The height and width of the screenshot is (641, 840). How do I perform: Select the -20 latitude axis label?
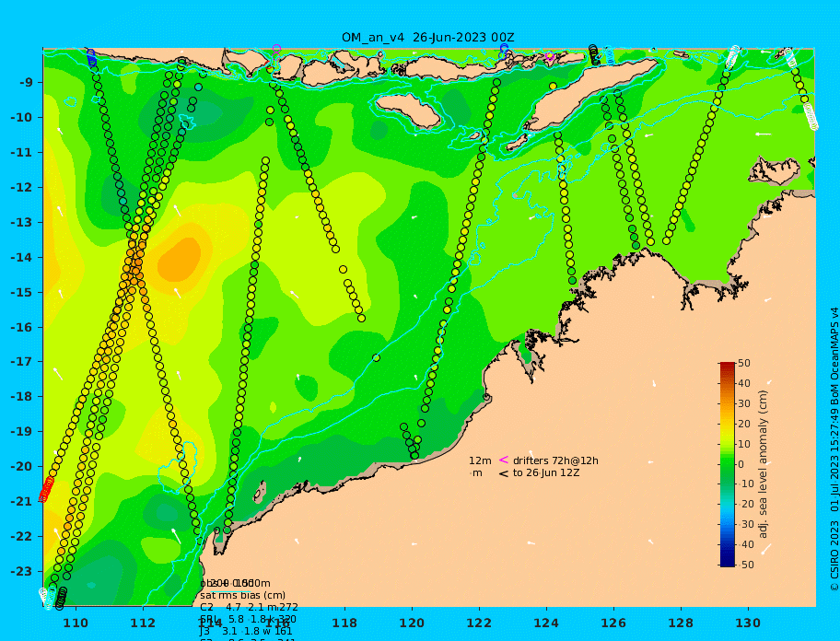pyautogui.click(x=22, y=466)
